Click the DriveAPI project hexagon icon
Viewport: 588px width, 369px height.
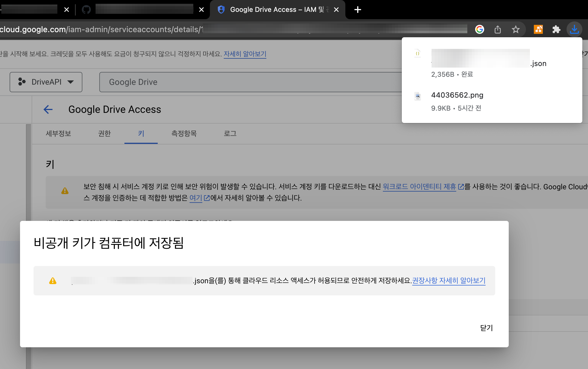pyautogui.click(x=22, y=82)
